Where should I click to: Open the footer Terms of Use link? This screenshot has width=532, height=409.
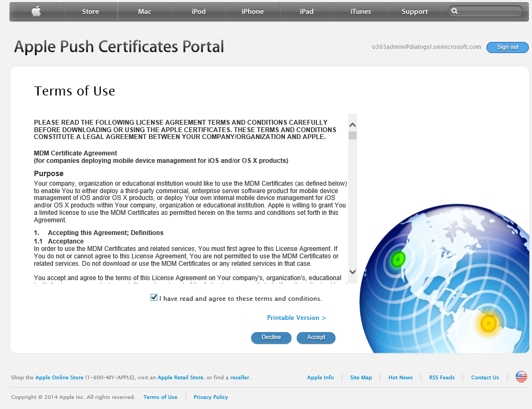coord(160,397)
